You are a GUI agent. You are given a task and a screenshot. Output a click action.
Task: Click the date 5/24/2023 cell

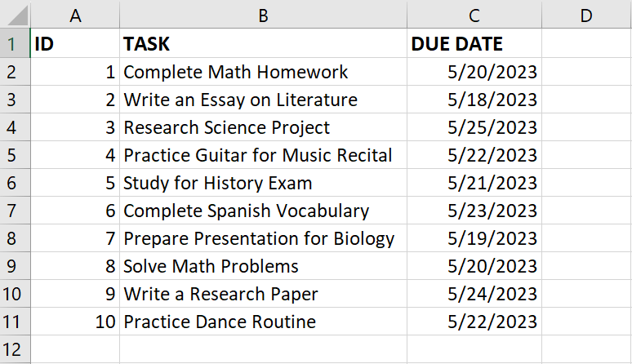pos(474,294)
